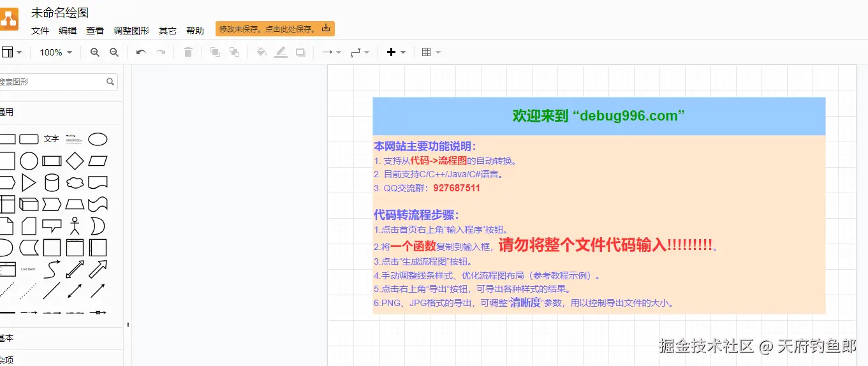Open the connection arrow style dropdown
This screenshot has width=868, height=366.
coord(332,52)
